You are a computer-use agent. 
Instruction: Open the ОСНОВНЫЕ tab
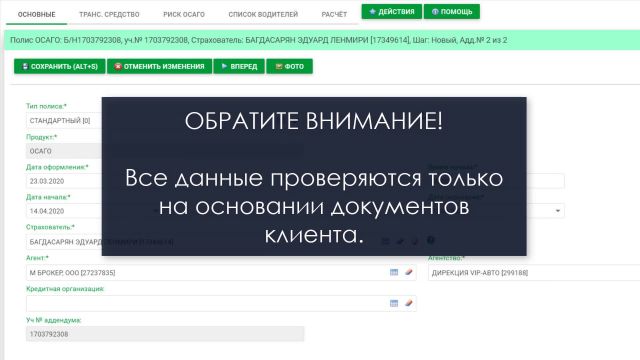point(37,14)
